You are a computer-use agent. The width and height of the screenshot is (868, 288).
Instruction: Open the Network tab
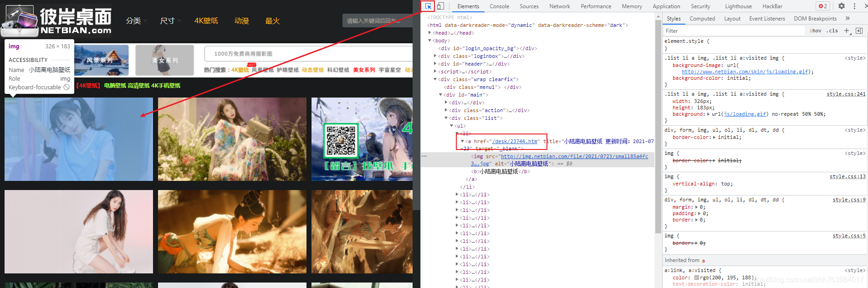pyautogui.click(x=560, y=6)
